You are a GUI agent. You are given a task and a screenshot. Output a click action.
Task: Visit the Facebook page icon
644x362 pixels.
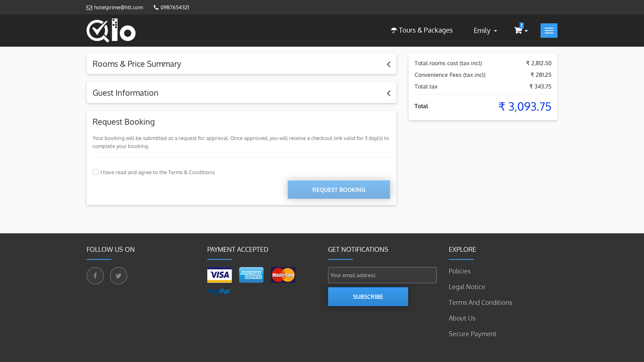pos(95,276)
